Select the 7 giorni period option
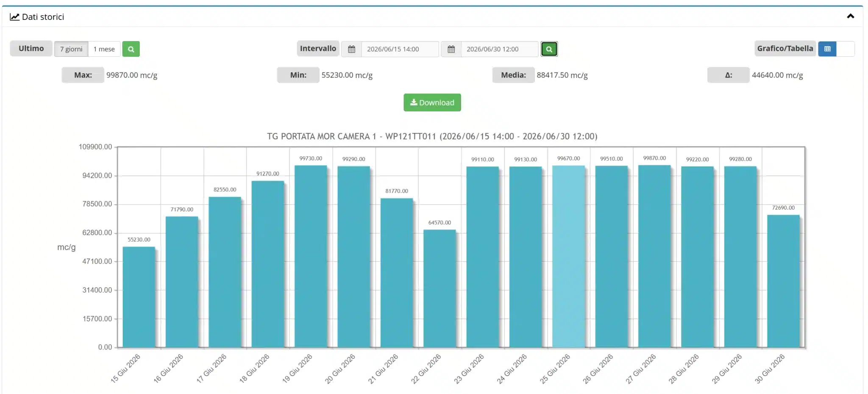The height and width of the screenshot is (394, 868). [x=71, y=49]
